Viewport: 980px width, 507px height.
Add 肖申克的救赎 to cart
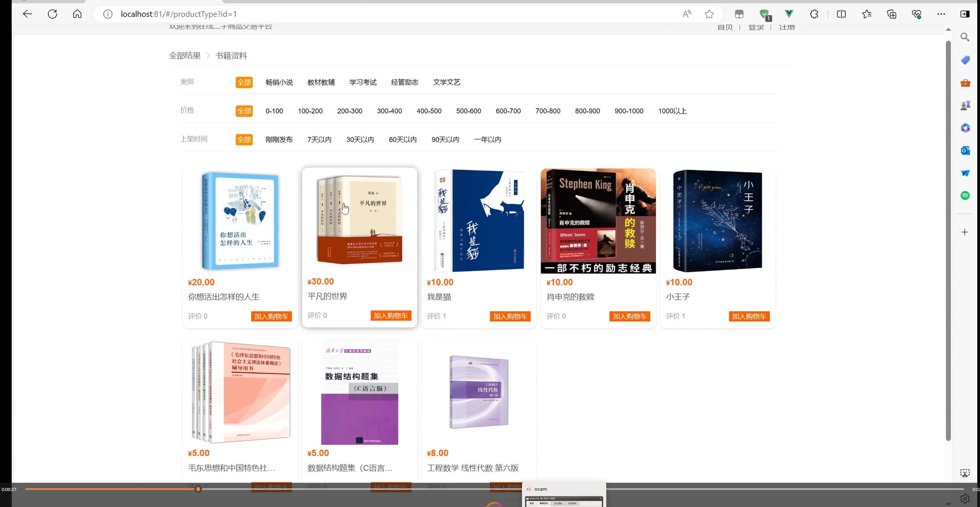pos(630,316)
